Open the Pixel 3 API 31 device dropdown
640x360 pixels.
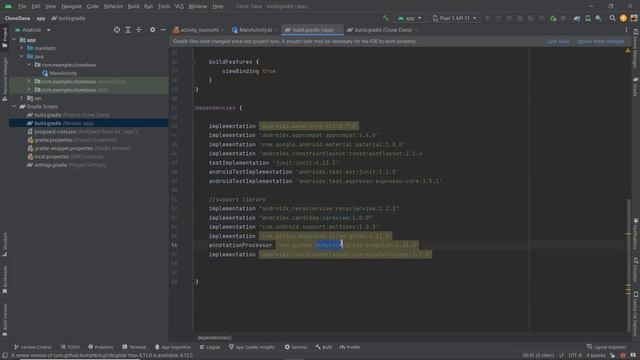454,18
